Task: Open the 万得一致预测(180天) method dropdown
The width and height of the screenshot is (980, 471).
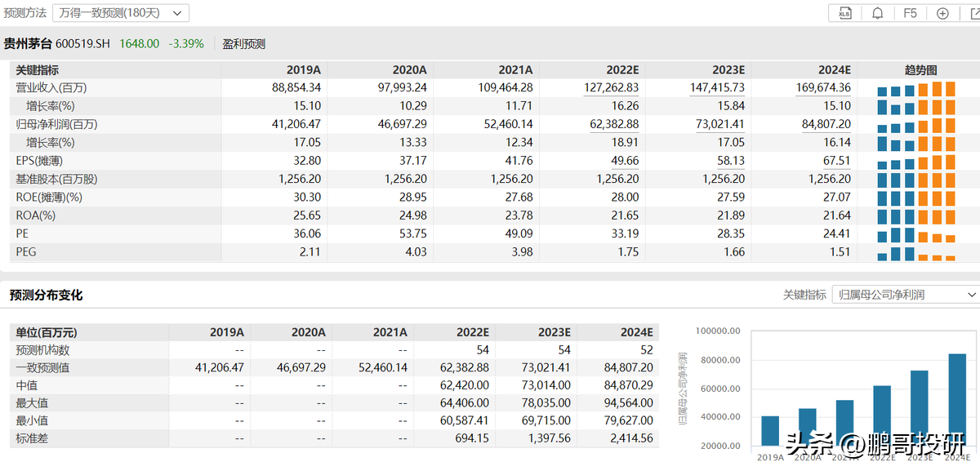Action: tap(121, 13)
